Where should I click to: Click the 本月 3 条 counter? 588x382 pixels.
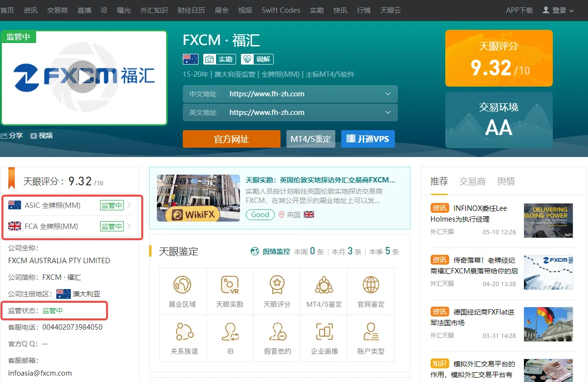tap(347, 251)
